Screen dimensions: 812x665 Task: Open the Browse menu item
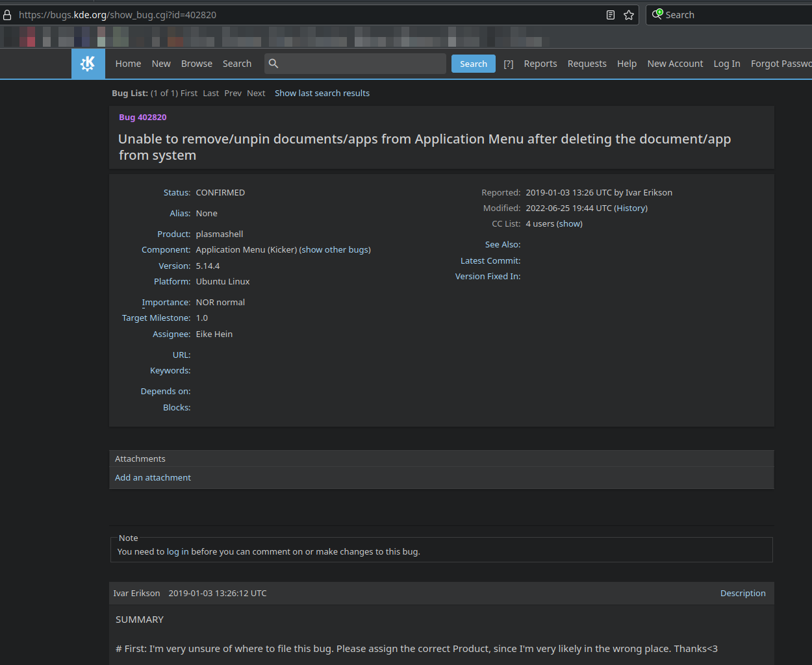[x=197, y=64]
